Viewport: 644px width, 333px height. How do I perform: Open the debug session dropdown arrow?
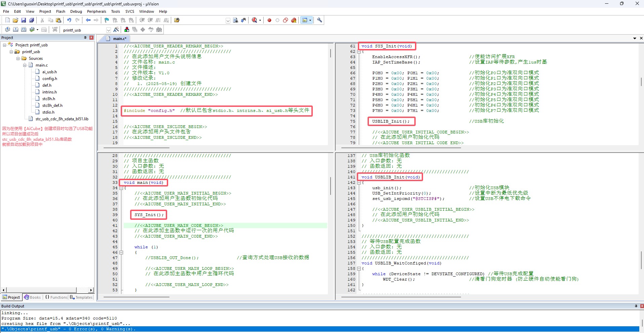260,20
